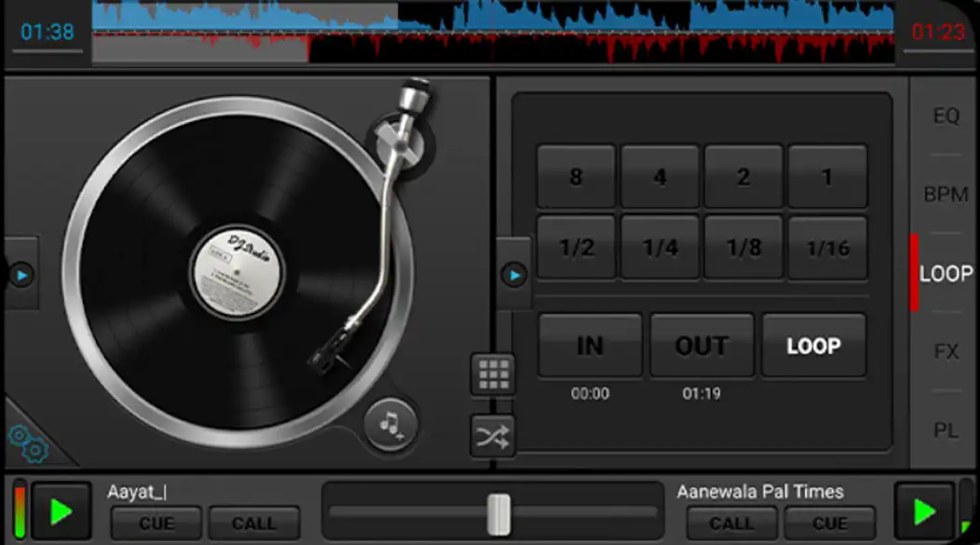This screenshot has width=980, height=545.
Task: Click the 00:00 loop in time
Action: coord(590,393)
